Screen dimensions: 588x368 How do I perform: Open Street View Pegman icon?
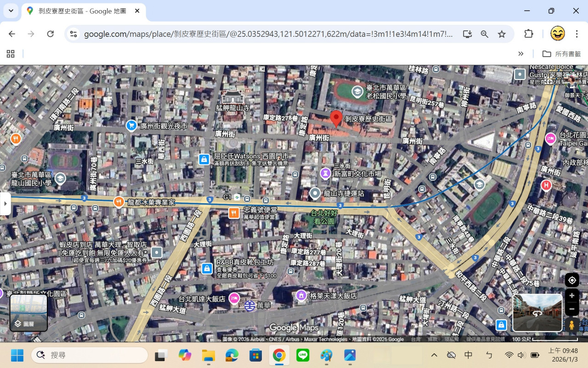click(572, 325)
